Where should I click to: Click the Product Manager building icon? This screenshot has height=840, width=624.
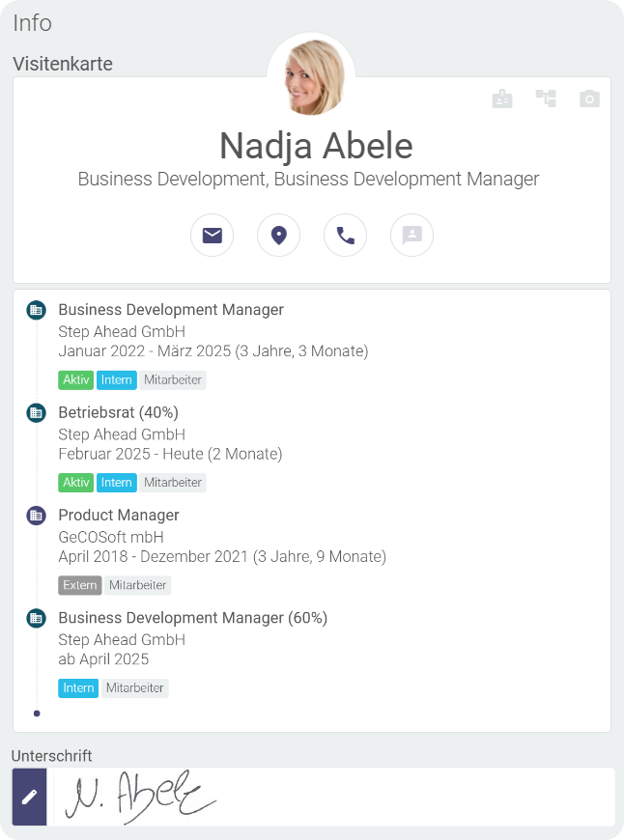click(x=36, y=516)
